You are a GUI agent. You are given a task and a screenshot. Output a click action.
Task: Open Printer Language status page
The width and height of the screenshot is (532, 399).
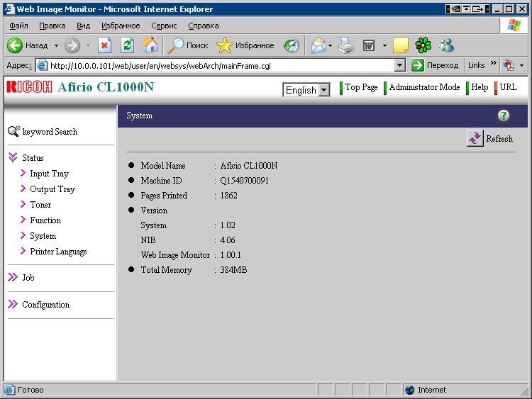(x=58, y=252)
